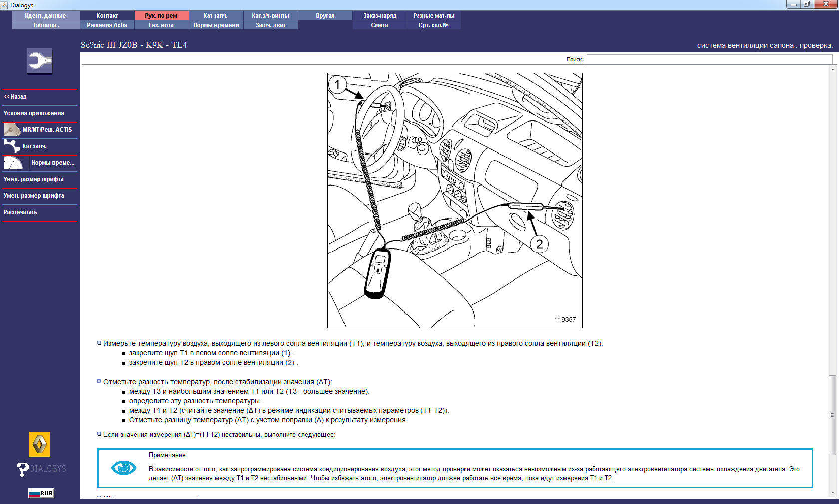The height and width of the screenshot is (504, 839).
Task: Click the scrollbar up arrow
Action: point(832,69)
